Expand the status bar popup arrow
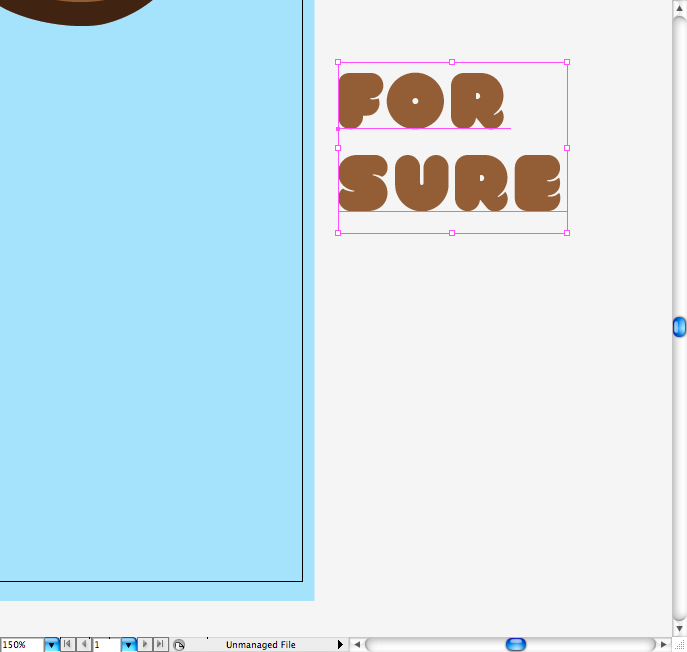This screenshot has height=652, width=687. tap(340, 645)
